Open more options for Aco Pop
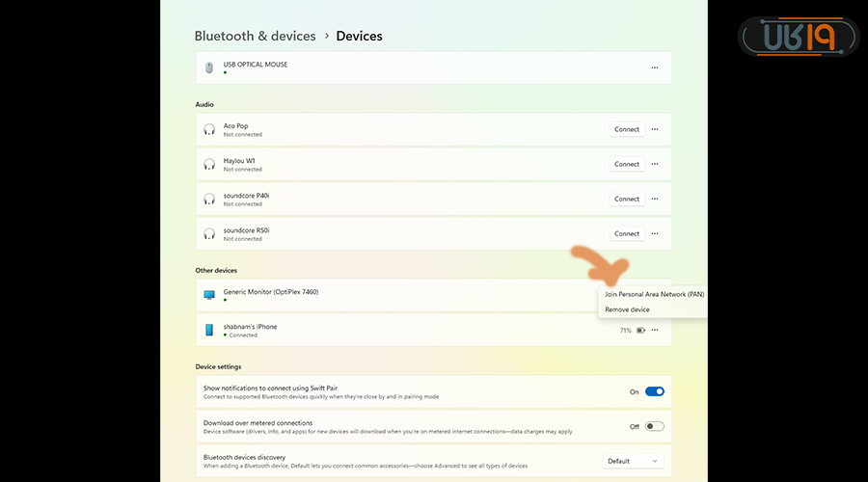This screenshot has height=482, width=868. coord(655,129)
